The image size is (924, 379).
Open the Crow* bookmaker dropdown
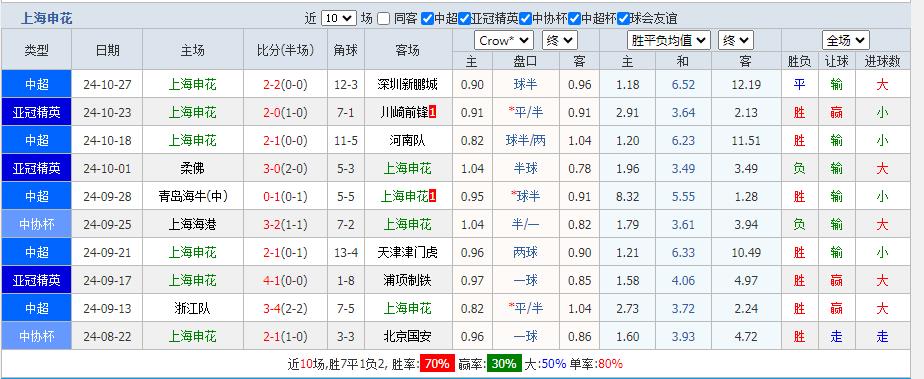click(x=504, y=41)
